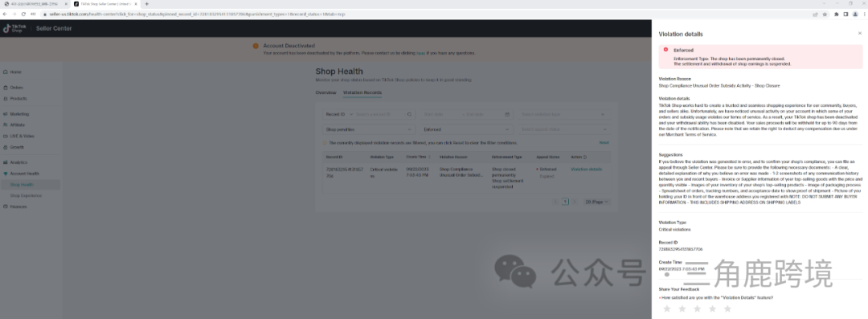
Task: Click the previous page arrow
Action: 556,202
